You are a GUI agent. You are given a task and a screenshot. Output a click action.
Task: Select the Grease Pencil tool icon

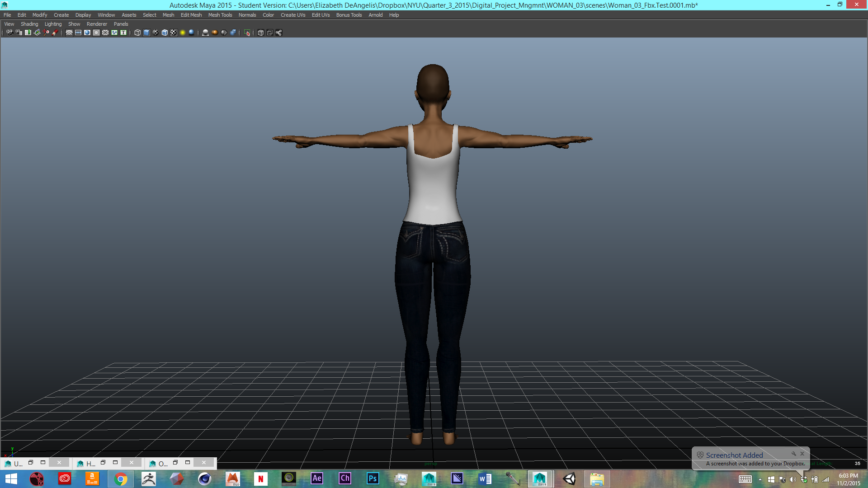click(x=55, y=33)
